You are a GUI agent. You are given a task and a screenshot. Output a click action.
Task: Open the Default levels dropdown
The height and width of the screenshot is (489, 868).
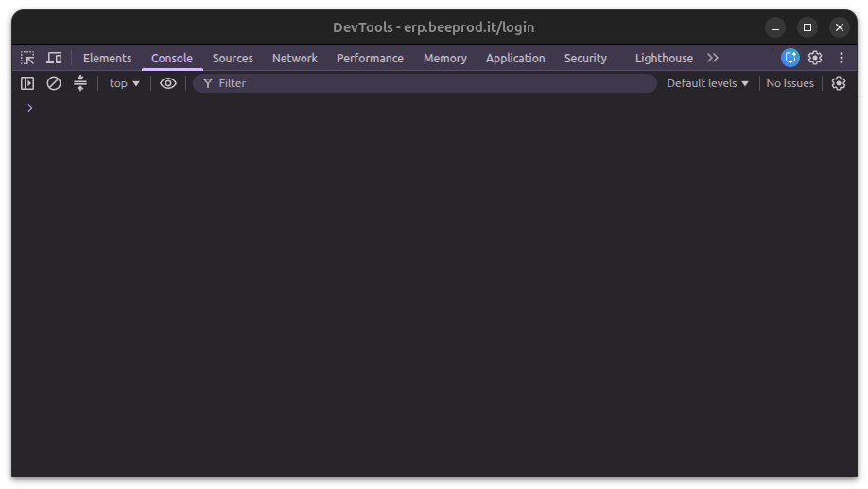click(707, 83)
